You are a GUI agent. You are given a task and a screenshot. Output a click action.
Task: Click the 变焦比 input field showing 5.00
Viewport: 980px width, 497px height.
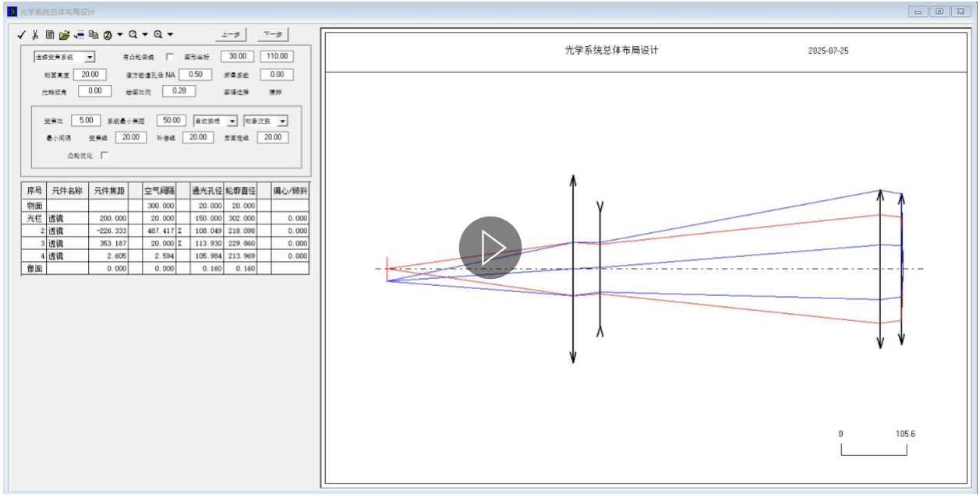86,120
